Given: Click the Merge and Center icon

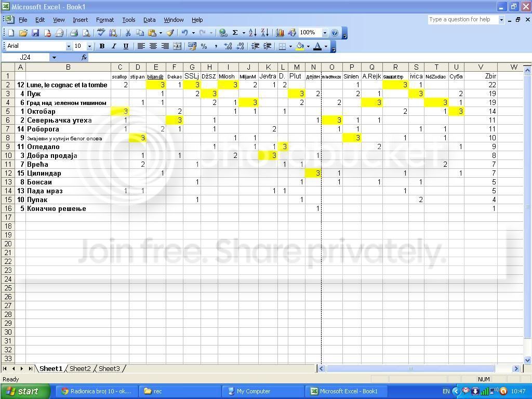Looking at the screenshot, I should 177,46.
